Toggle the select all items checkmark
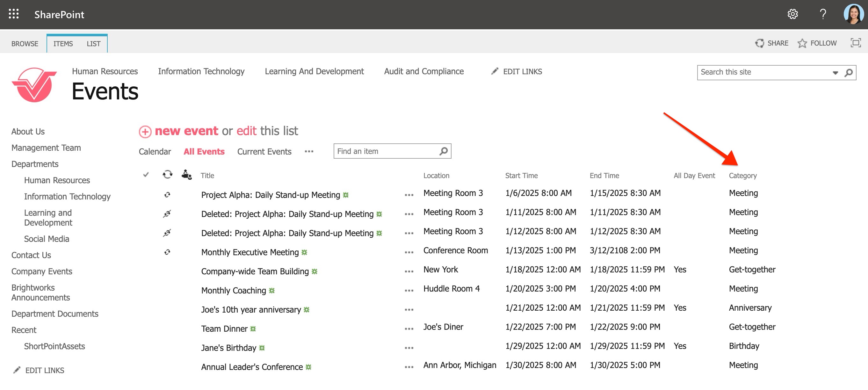The image size is (868, 390). 146,175
